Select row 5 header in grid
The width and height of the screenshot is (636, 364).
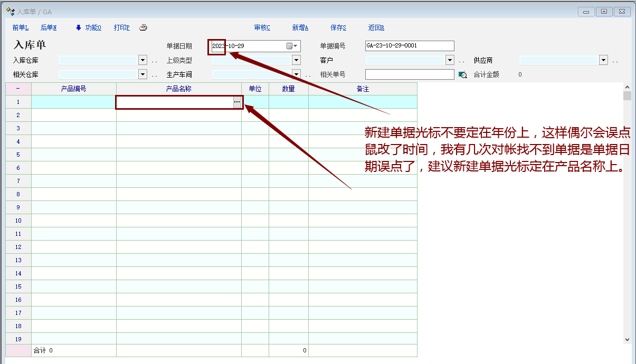pyautogui.click(x=18, y=155)
